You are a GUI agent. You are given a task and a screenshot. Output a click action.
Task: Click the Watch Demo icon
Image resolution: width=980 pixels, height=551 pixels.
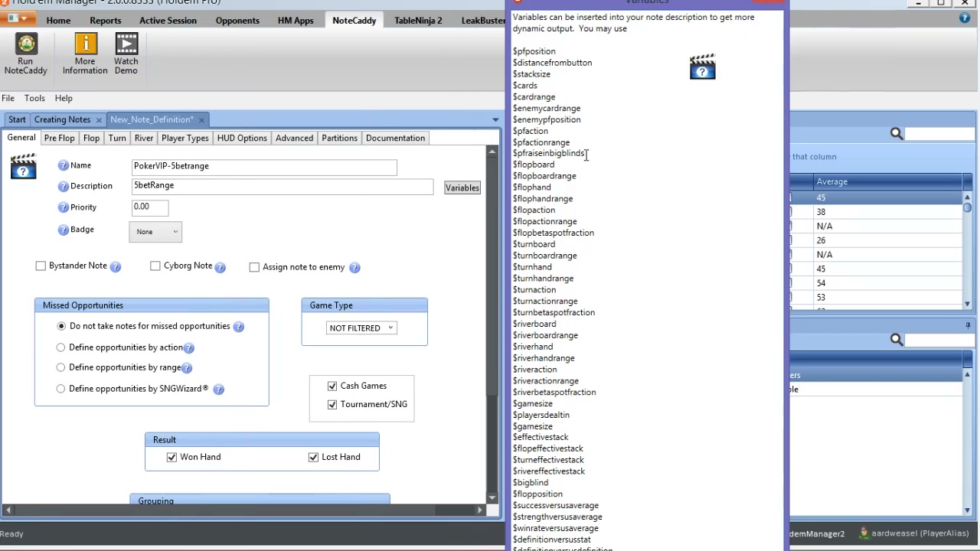tap(126, 46)
